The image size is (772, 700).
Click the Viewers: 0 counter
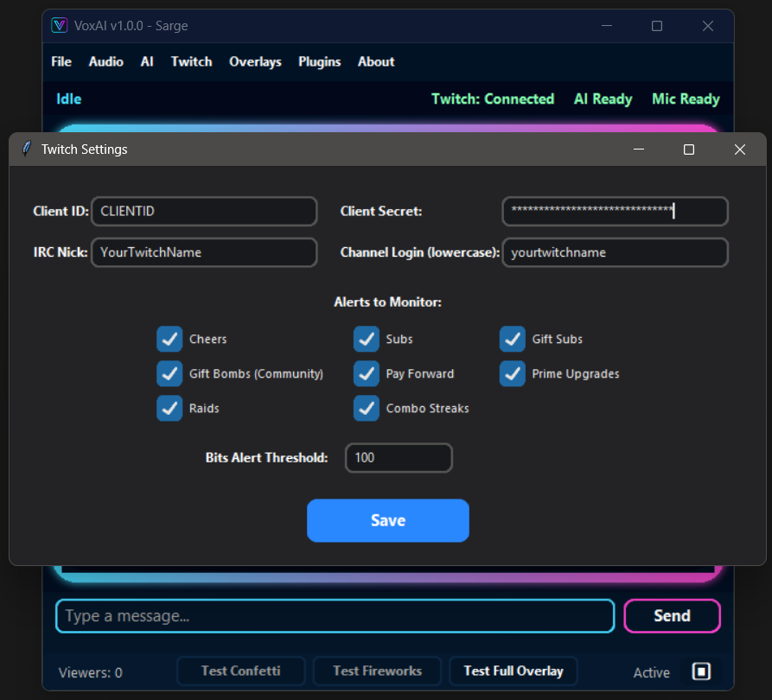(x=91, y=672)
